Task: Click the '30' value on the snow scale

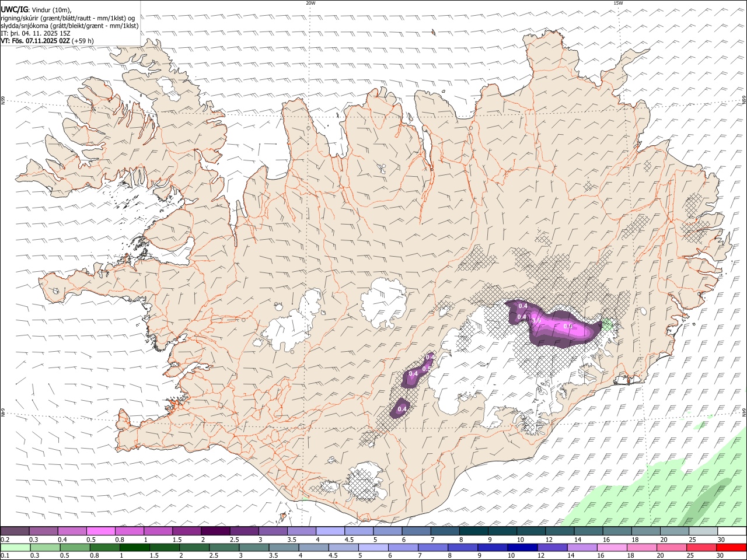Action: click(x=721, y=540)
